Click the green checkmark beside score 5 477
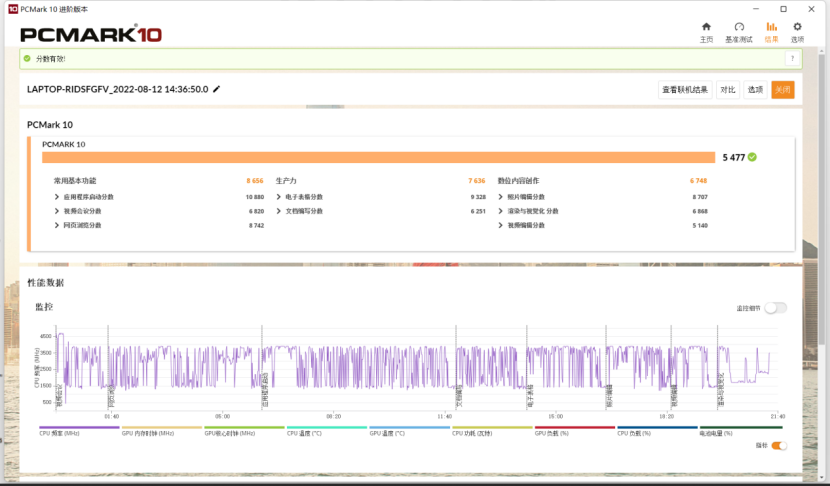Image resolution: width=830 pixels, height=486 pixels. tap(752, 157)
